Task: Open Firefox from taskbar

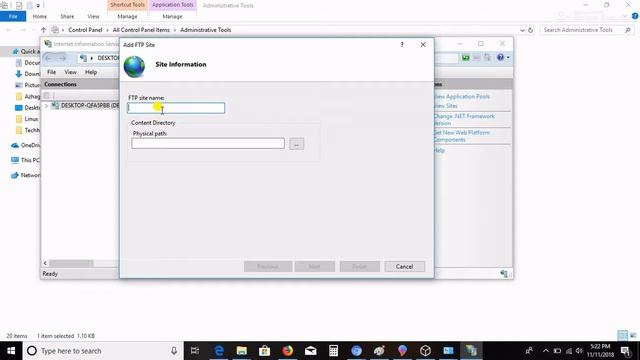Action: tap(288, 351)
